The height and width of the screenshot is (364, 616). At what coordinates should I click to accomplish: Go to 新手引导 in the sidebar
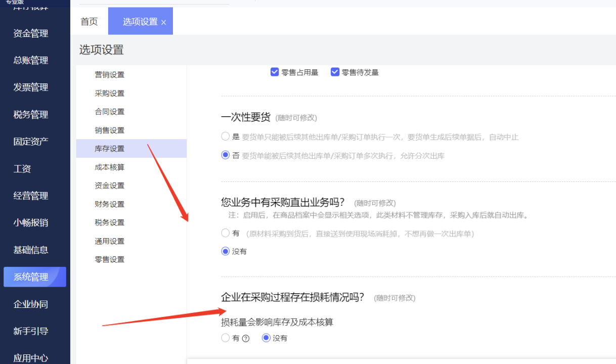click(x=31, y=331)
